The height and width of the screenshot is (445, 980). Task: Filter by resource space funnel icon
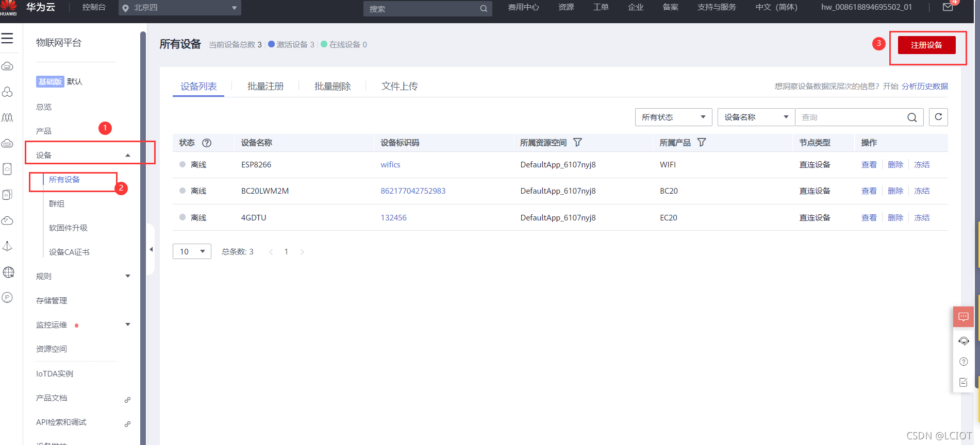point(577,142)
